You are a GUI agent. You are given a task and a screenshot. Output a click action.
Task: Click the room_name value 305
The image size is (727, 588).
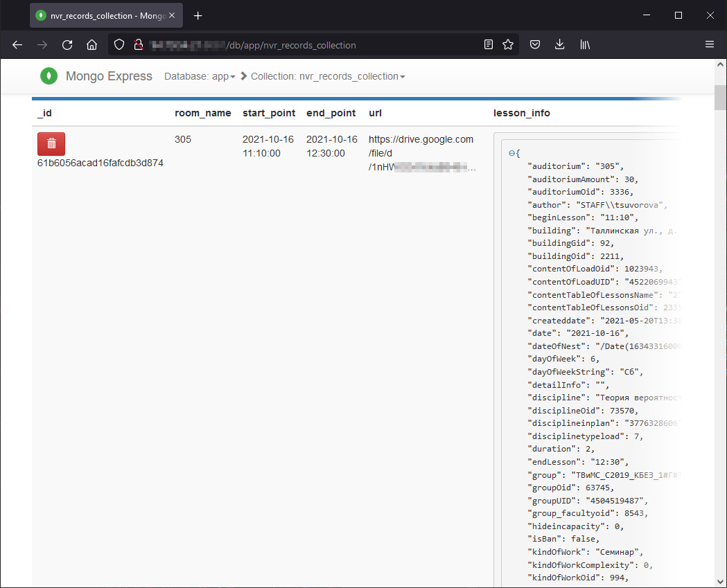[183, 139]
